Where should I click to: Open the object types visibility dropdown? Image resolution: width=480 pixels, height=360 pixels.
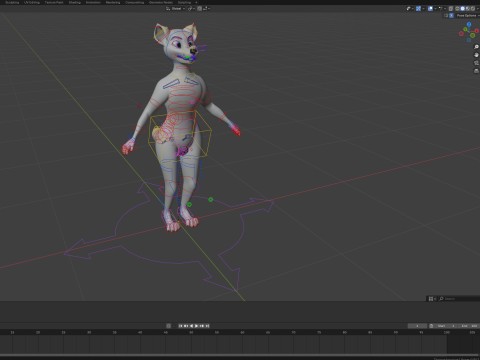pos(410,9)
